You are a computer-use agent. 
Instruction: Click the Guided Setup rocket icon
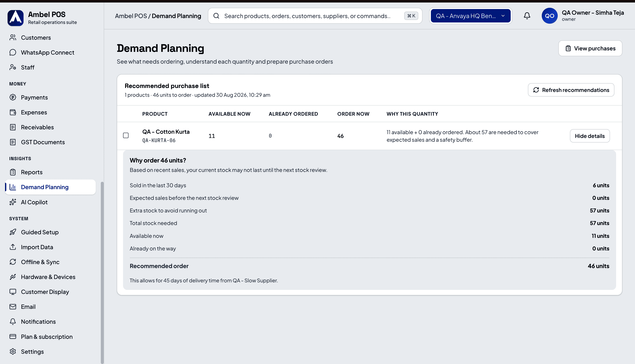click(13, 232)
